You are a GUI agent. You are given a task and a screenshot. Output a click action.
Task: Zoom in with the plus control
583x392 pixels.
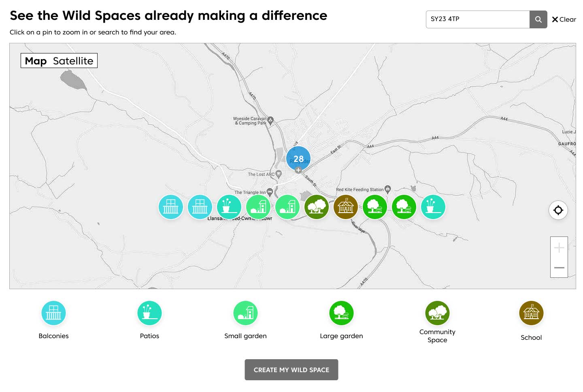click(x=559, y=247)
